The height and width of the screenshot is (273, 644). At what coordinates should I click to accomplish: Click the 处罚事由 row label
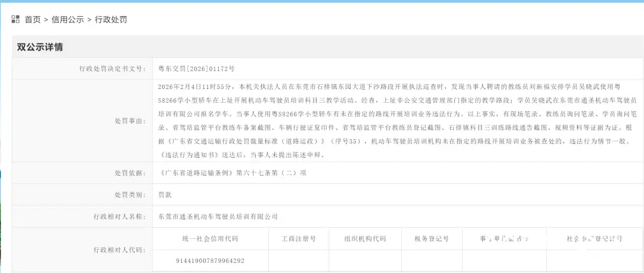tap(130, 121)
